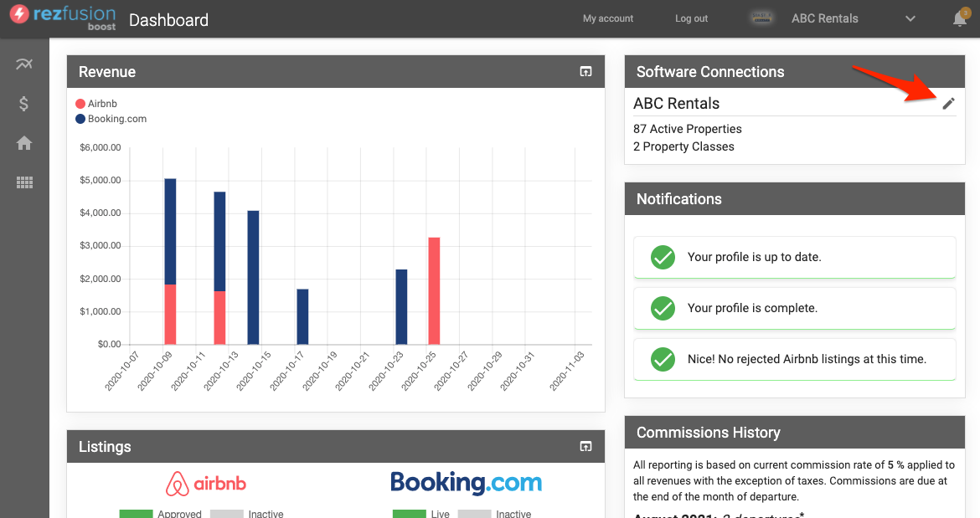Image resolution: width=980 pixels, height=518 pixels.
Task: Toggle Airbnb series in chart legend
Action: (x=96, y=104)
